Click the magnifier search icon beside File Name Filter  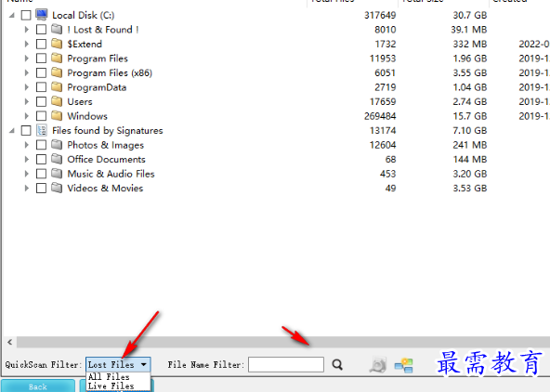tap(337, 365)
